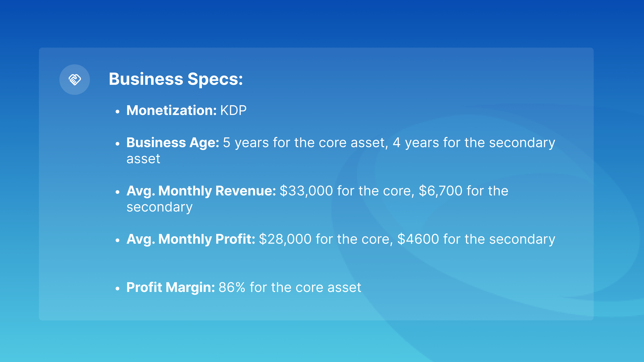This screenshot has width=644, height=362.
Task: Click the word "asset" on the wrapped line
Action: coord(143,159)
